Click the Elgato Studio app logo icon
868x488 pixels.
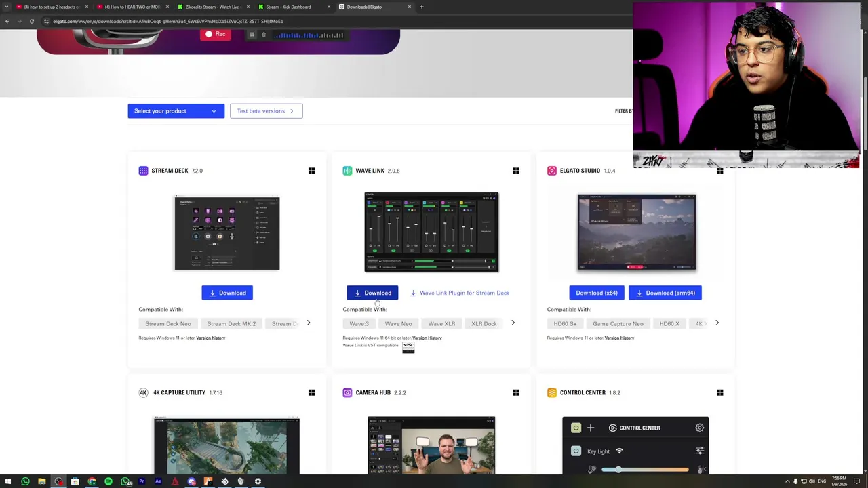click(x=552, y=171)
